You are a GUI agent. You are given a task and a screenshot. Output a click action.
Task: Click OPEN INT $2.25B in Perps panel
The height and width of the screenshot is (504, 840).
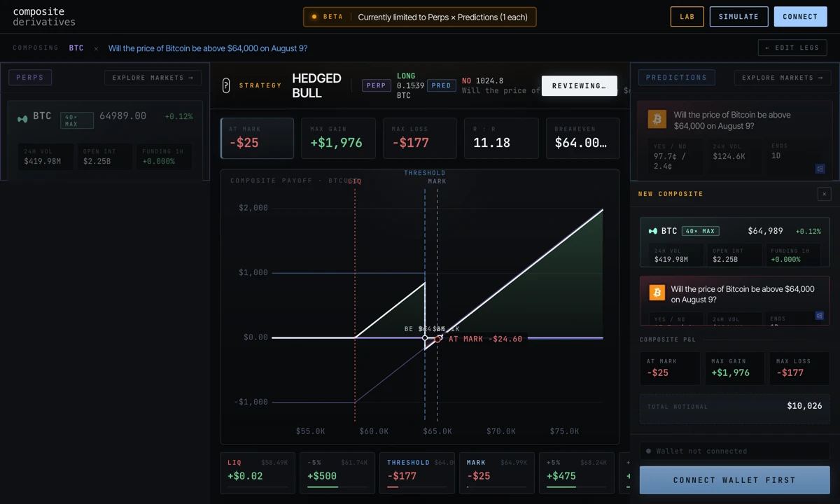point(104,157)
